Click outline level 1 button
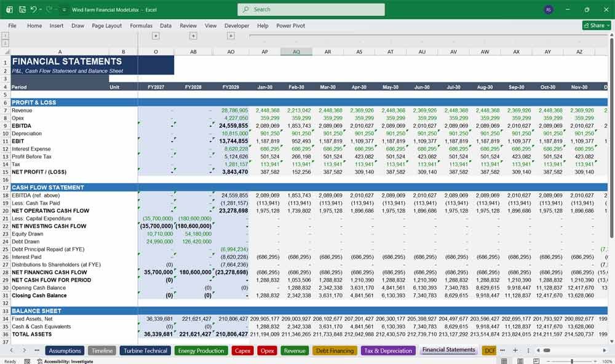The height and width of the screenshot is (364, 615). click(x=6, y=36)
